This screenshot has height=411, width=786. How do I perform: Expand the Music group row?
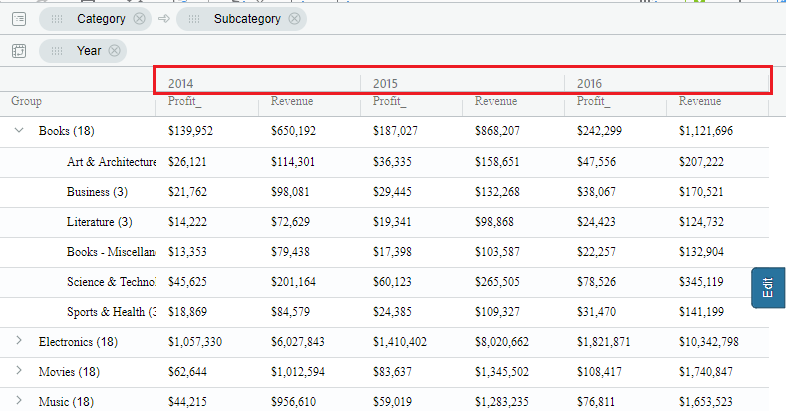pyautogui.click(x=19, y=400)
